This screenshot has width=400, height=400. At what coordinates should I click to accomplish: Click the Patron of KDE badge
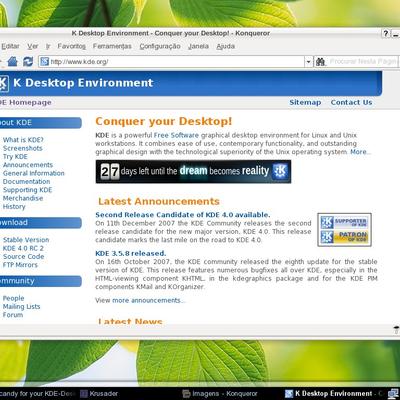(344, 237)
